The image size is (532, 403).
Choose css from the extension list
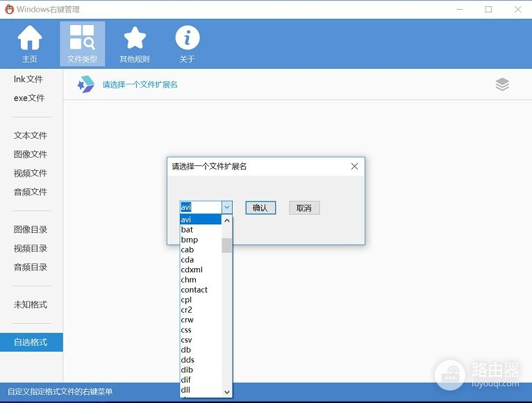[186, 330]
